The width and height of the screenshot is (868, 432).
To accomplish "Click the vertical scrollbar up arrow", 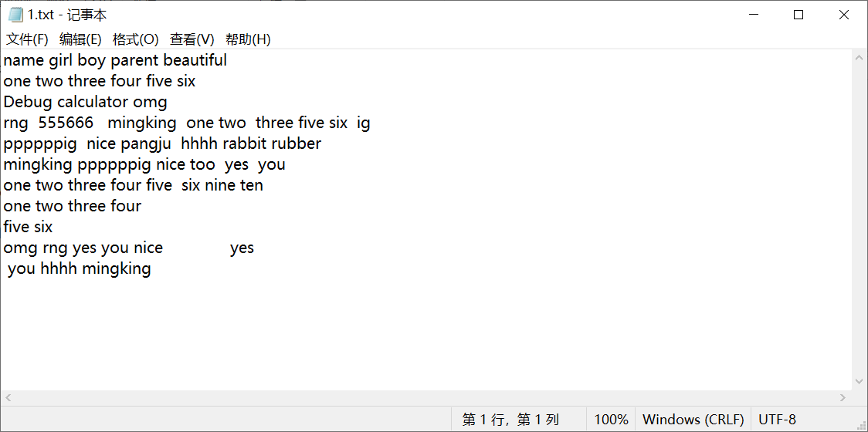I will pyautogui.click(x=860, y=58).
